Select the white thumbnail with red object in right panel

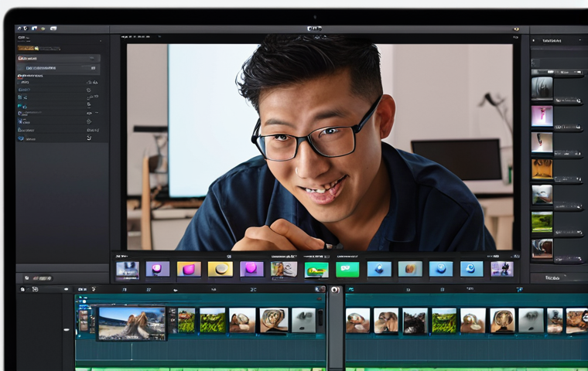click(542, 142)
